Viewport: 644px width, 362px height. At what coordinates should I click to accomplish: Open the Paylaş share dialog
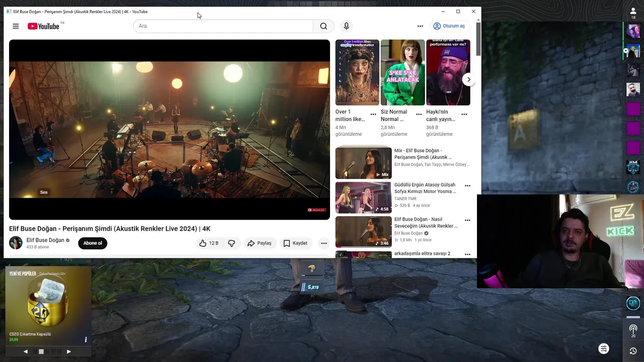259,243
